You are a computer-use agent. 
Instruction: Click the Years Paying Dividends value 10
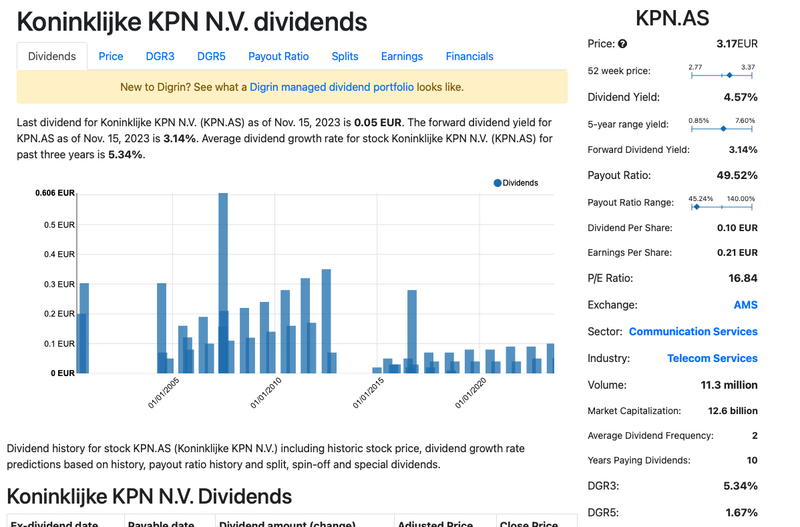[752, 460]
